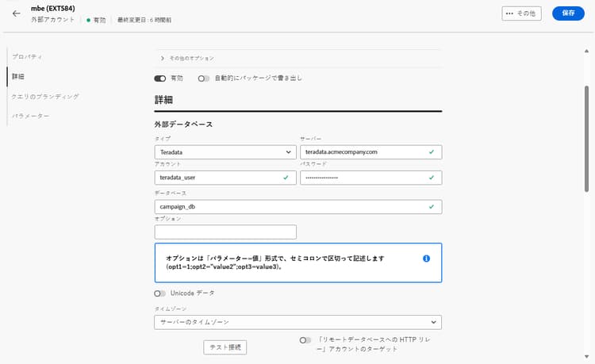Click the 保存 button
The height and width of the screenshot is (364, 595).
[568, 13]
